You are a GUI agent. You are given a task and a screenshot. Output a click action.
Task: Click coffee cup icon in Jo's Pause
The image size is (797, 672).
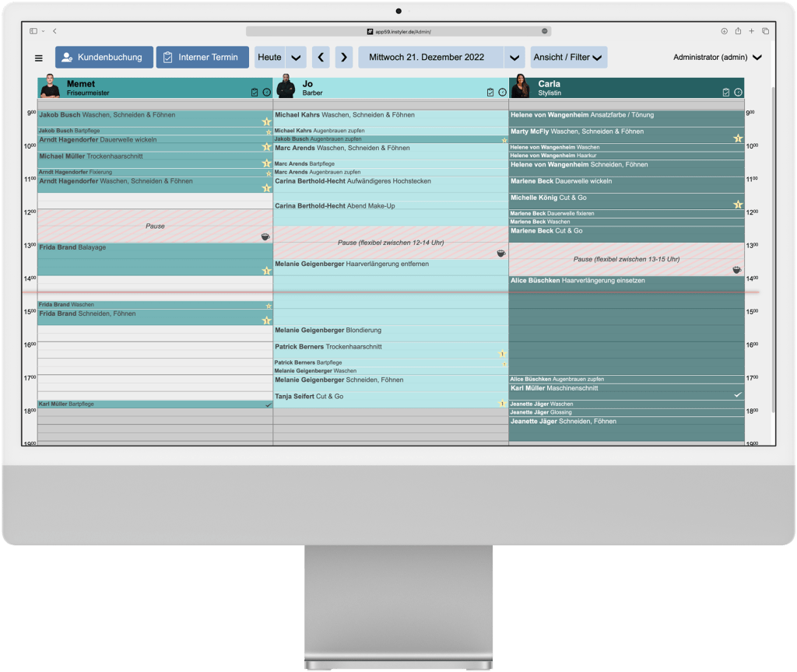pyautogui.click(x=501, y=253)
